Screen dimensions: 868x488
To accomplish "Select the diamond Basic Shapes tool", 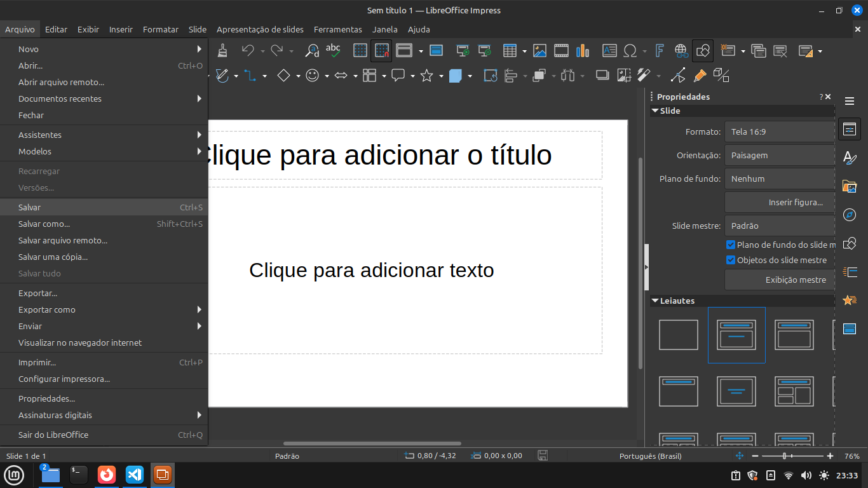I will [284, 76].
